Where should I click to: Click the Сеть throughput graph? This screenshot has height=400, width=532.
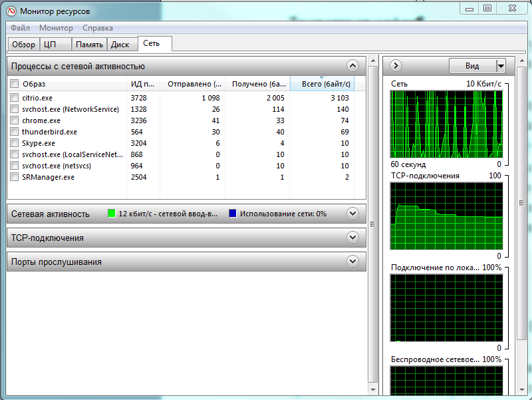[446, 124]
